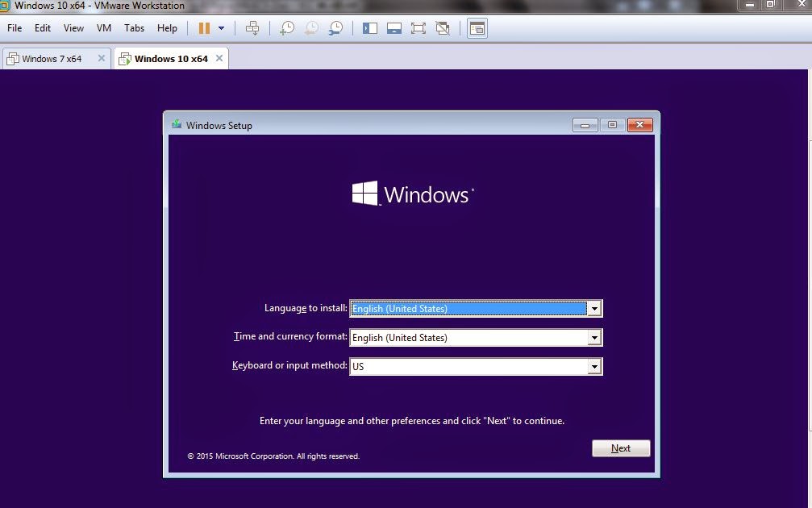Viewport: 812px width, 508px height.
Task: Enter Unity mode
Action: tap(443, 27)
